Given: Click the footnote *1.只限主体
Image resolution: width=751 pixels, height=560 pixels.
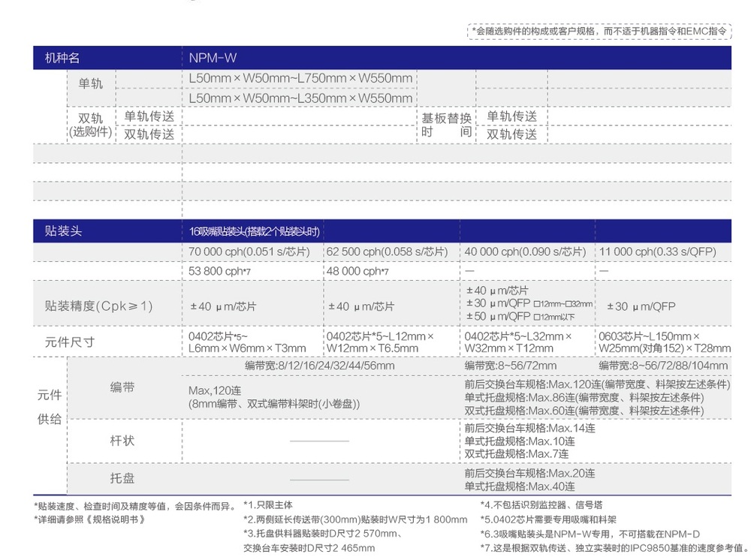Looking at the screenshot, I should point(267,505).
